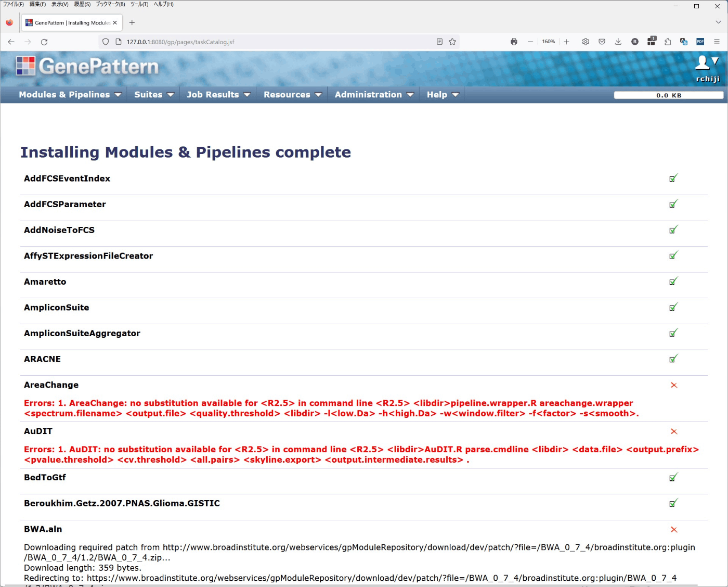Image resolution: width=728 pixels, height=587 pixels.
Task: Open a new browser tab
Action: click(132, 22)
